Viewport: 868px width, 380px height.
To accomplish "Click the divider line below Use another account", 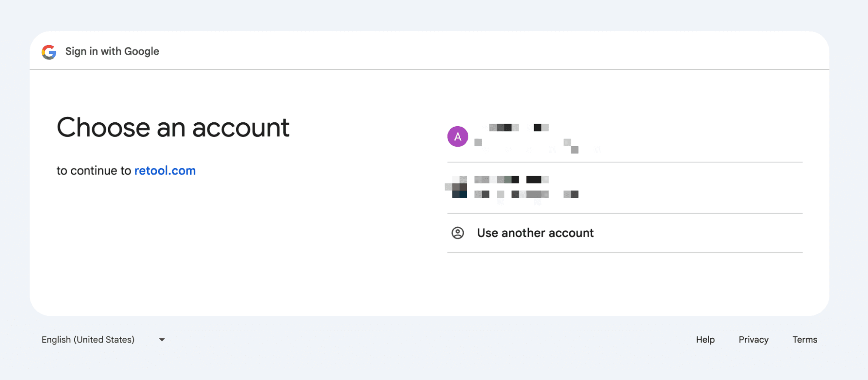I will coord(624,252).
